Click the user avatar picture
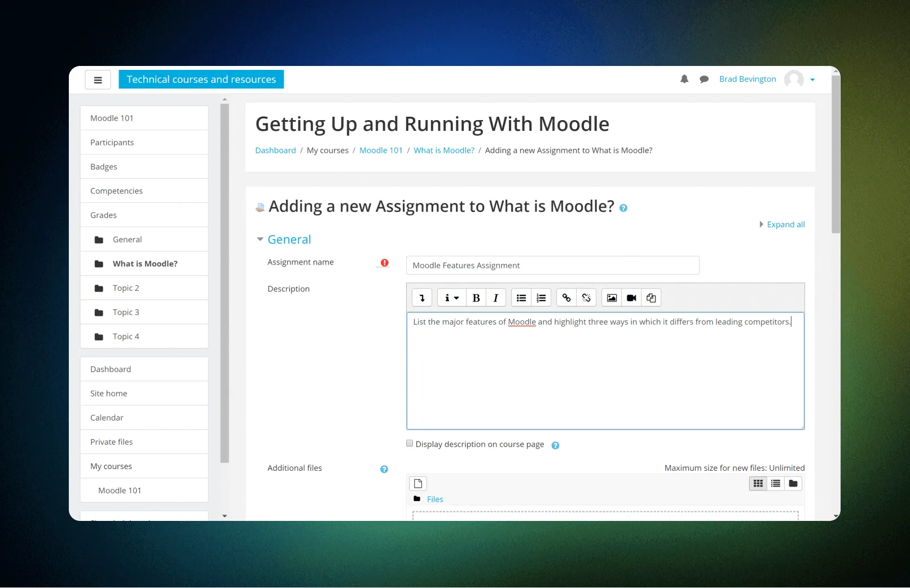Image resolution: width=910 pixels, height=588 pixels. tap(794, 79)
